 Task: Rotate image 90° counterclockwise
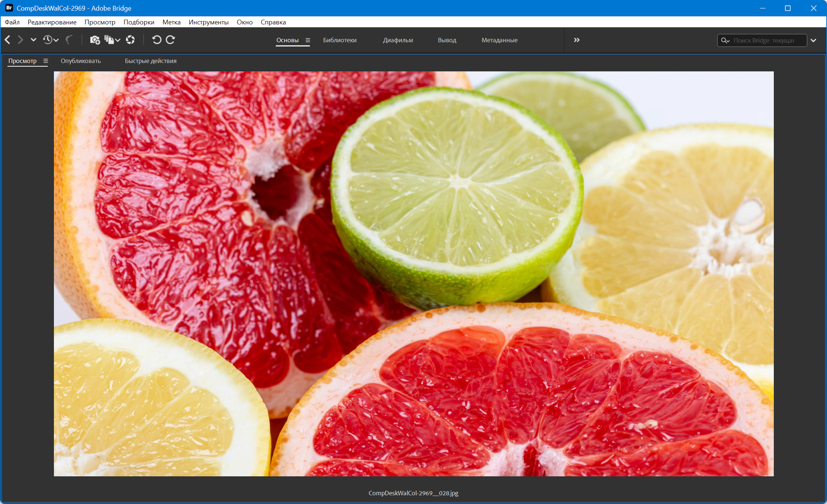click(157, 40)
